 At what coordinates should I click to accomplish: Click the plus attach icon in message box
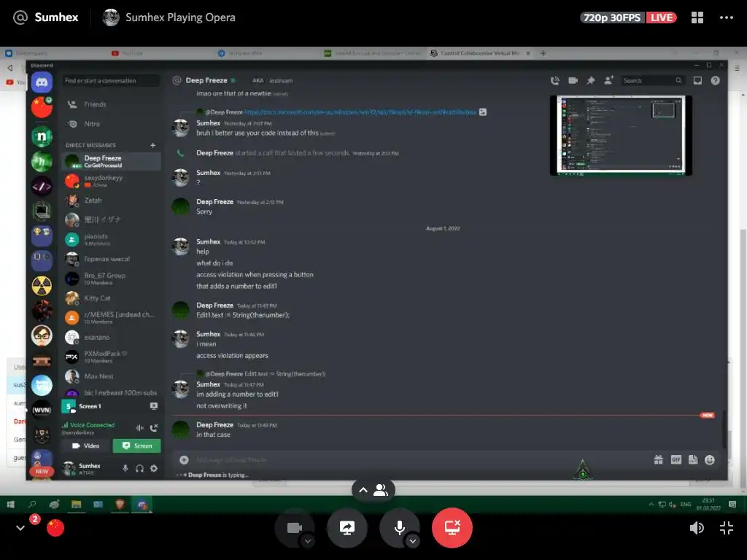184,459
